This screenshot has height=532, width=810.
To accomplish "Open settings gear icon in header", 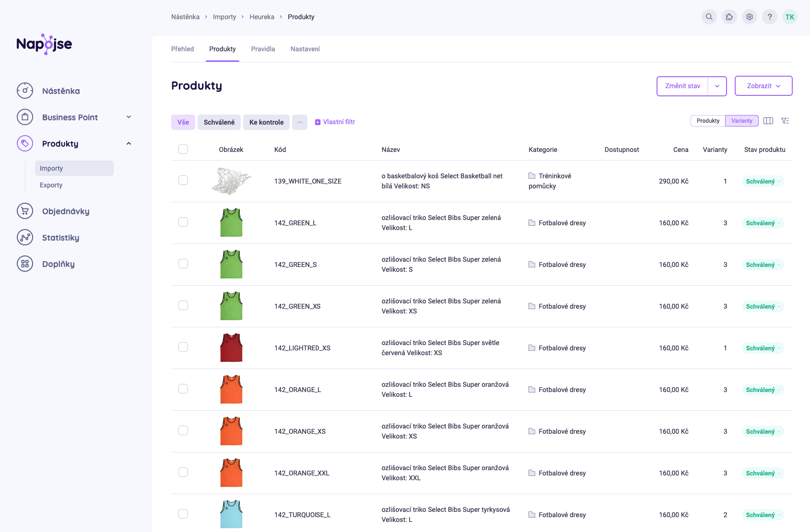I will point(749,17).
